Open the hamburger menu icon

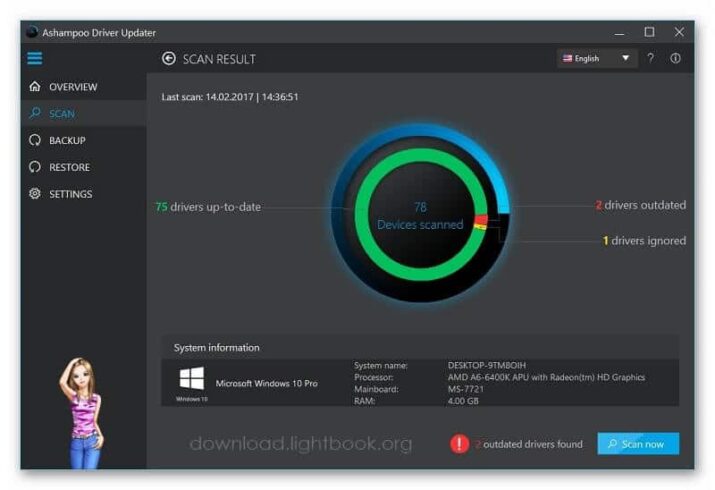(x=35, y=58)
